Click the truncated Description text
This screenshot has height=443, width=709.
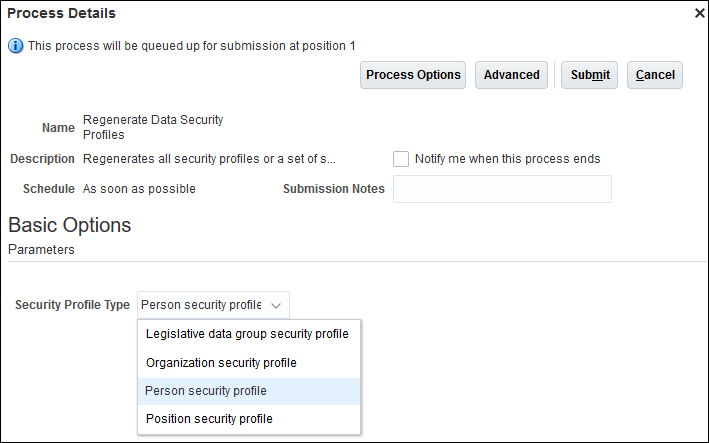(x=210, y=159)
